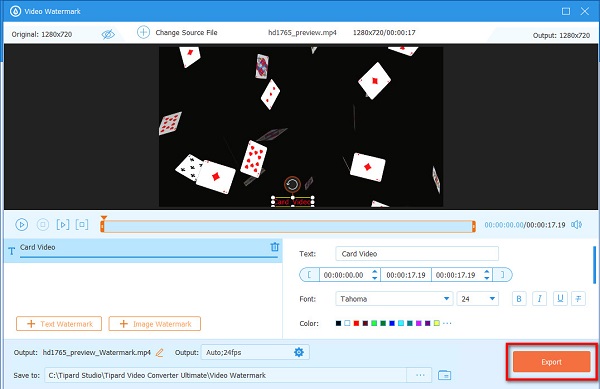Screen dimensions: 600x389
Task: Click the plus icon beside Change Source File
Action: [143, 32]
